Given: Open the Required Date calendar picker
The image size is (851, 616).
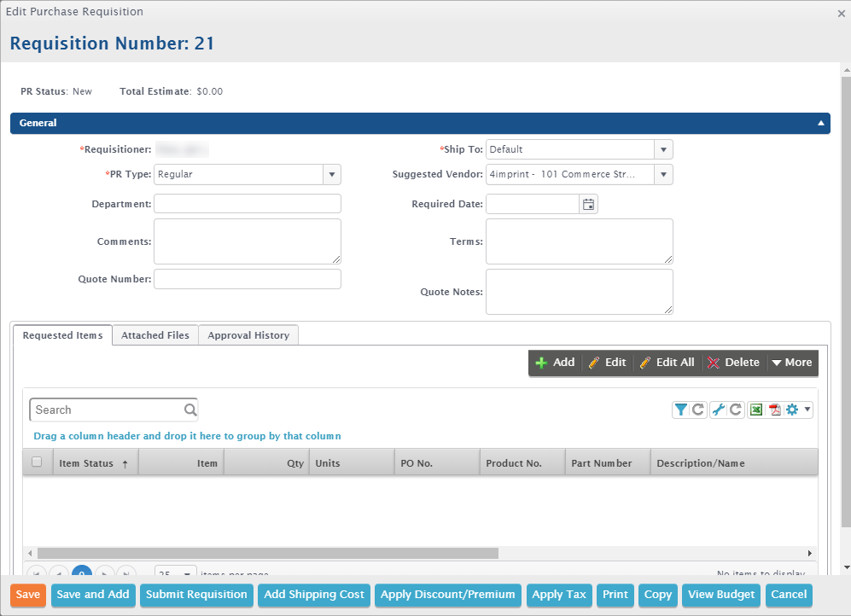Looking at the screenshot, I should pos(588,204).
